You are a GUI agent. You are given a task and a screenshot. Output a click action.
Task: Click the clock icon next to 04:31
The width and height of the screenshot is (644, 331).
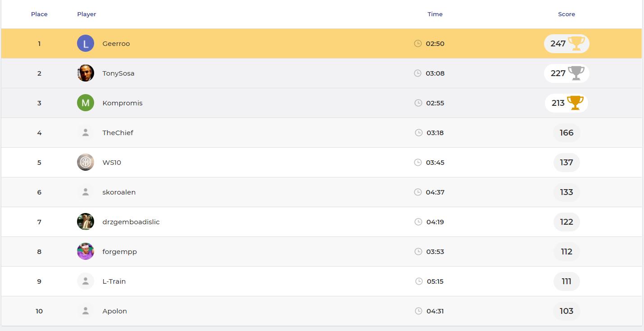(x=418, y=311)
